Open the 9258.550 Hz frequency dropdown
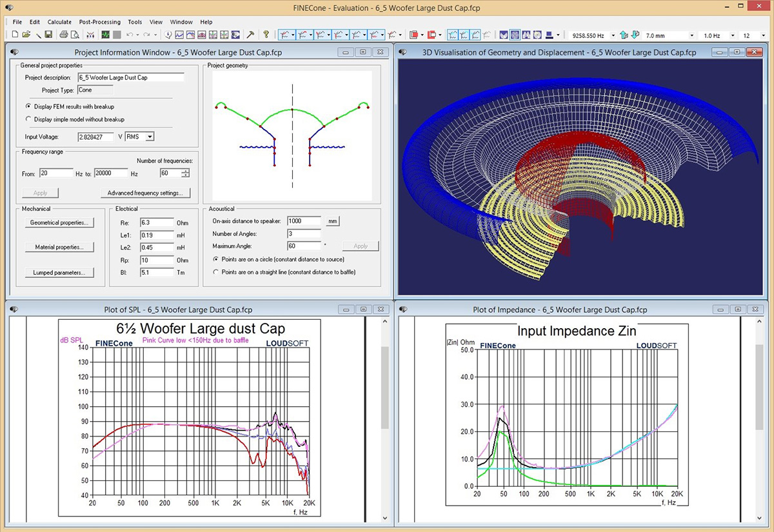Viewport: 774px width, 532px height. pyautogui.click(x=613, y=35)
